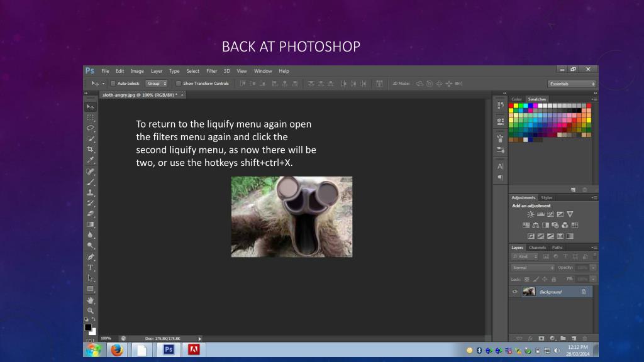The height and width of the screenshot is (362, 644).
Task: Open the Filter menu
Action: pyautogui.click(x=211, y=71)
